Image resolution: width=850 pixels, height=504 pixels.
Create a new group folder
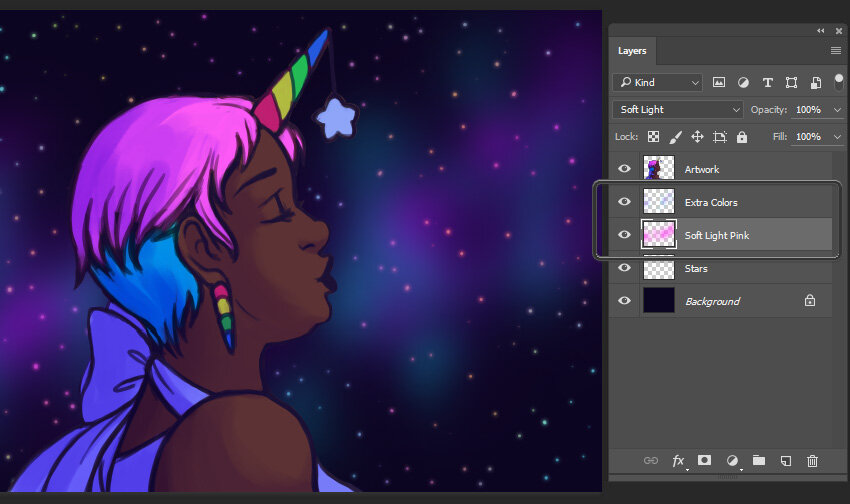click(759, 461)
